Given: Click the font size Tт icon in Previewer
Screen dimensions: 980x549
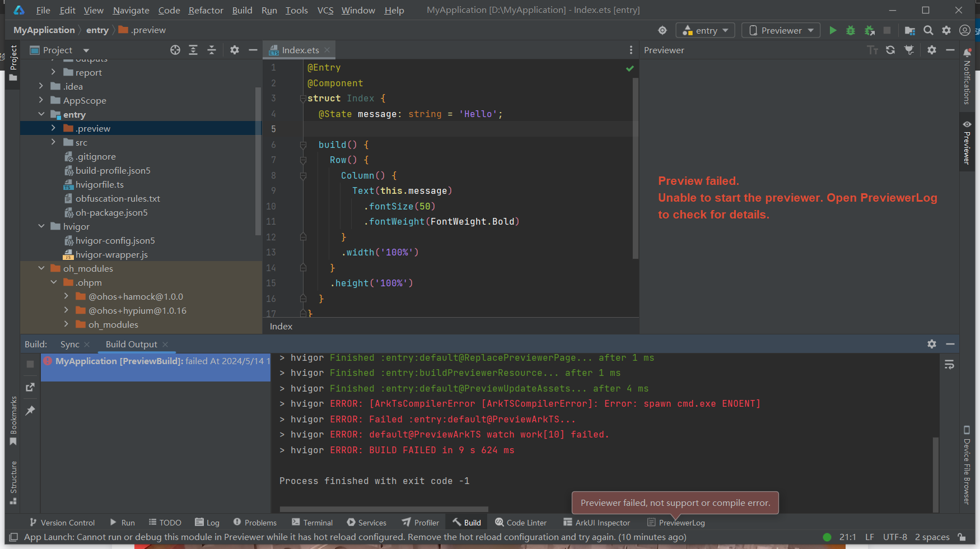Looking at the screenshot, I should click(872, 50).
